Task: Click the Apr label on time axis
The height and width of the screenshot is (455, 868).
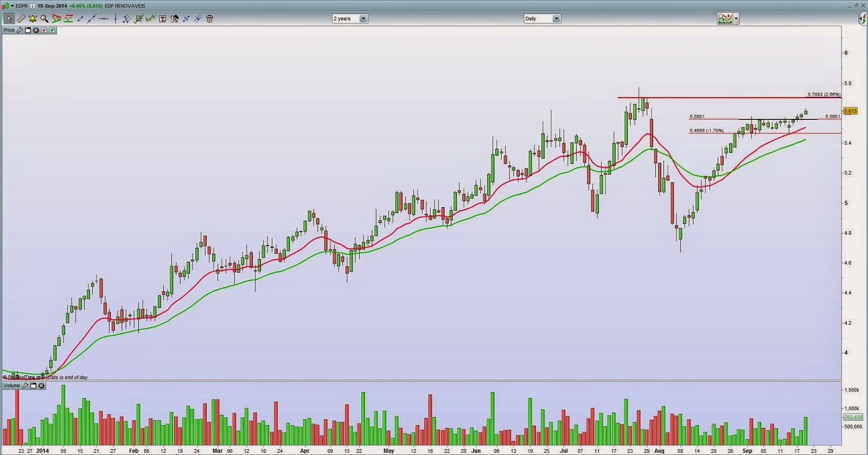Action: pyautogui.click(x=304, y=451)
